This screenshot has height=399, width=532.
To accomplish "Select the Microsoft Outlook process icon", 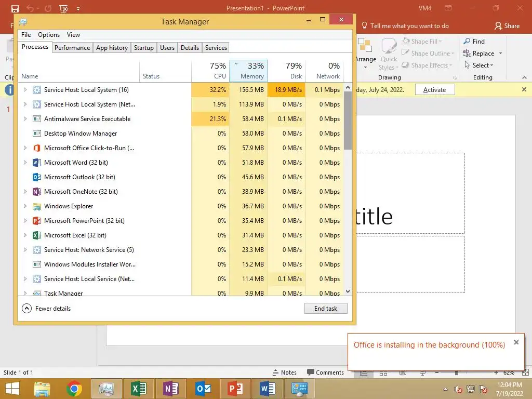I will click(x=37, y=177).
